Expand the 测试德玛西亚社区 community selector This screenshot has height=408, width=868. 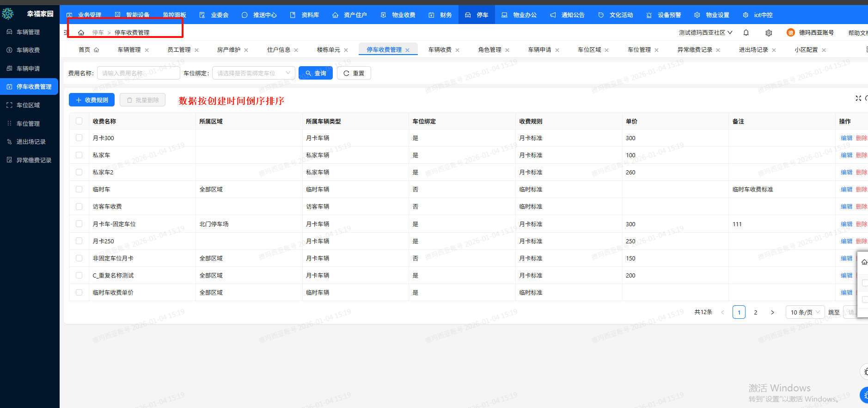pyautogui.click(x=705, y=33)
